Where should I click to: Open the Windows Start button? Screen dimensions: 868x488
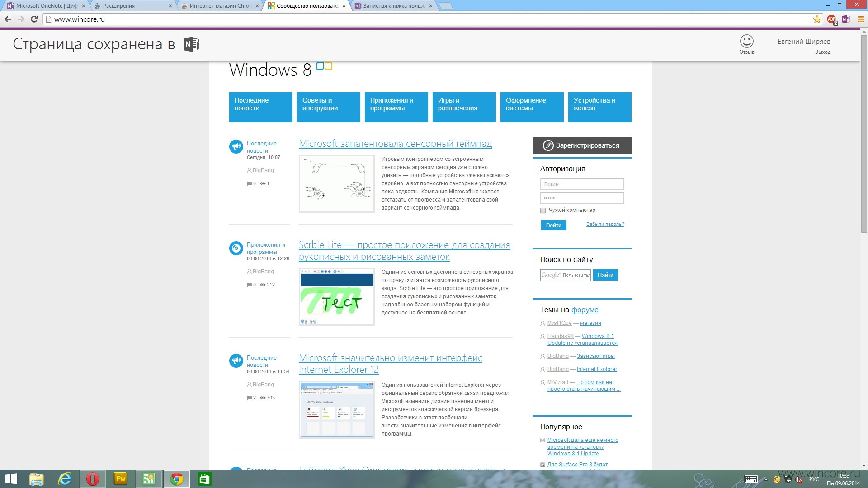coord(11,479)
